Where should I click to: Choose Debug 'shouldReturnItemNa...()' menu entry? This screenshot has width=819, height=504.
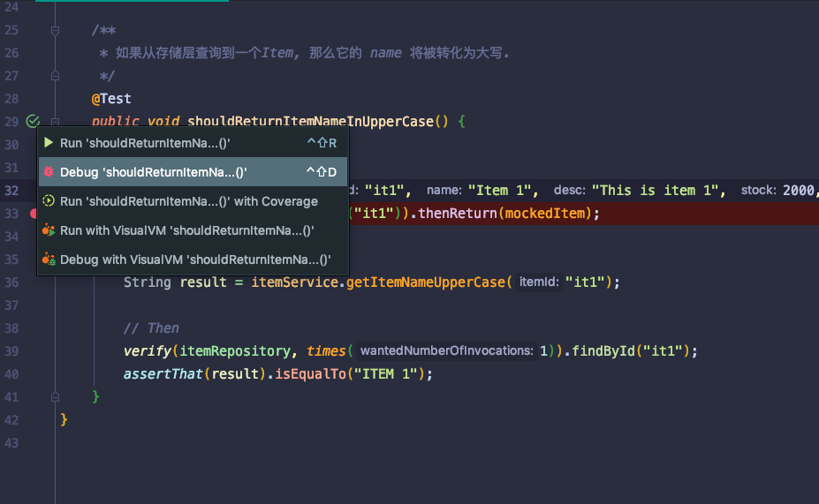tap(193, 171)
